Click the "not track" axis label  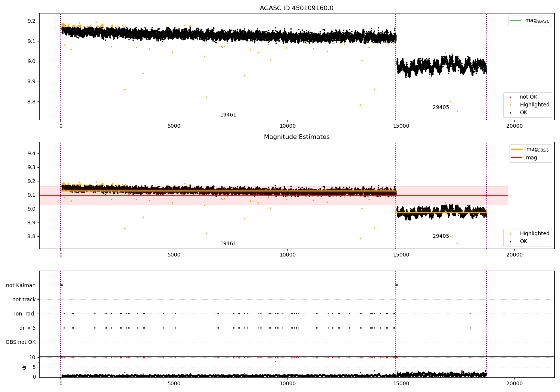[x=24, y=300]
